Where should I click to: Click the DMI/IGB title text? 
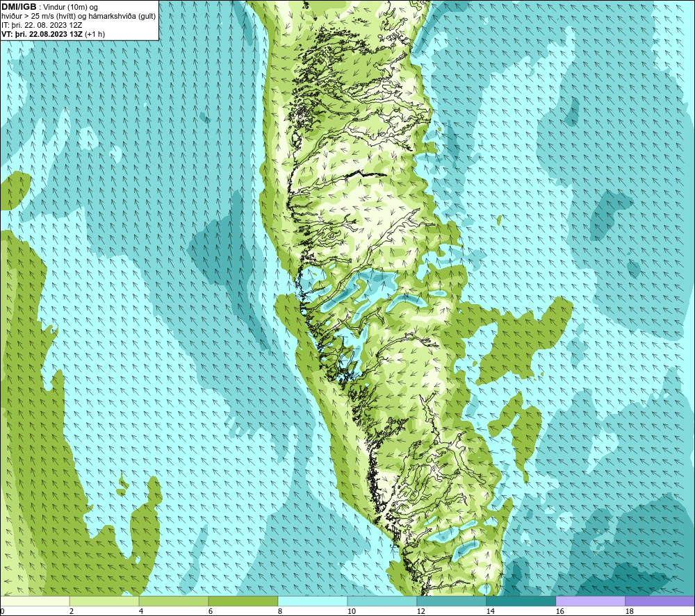click(19, 7)
